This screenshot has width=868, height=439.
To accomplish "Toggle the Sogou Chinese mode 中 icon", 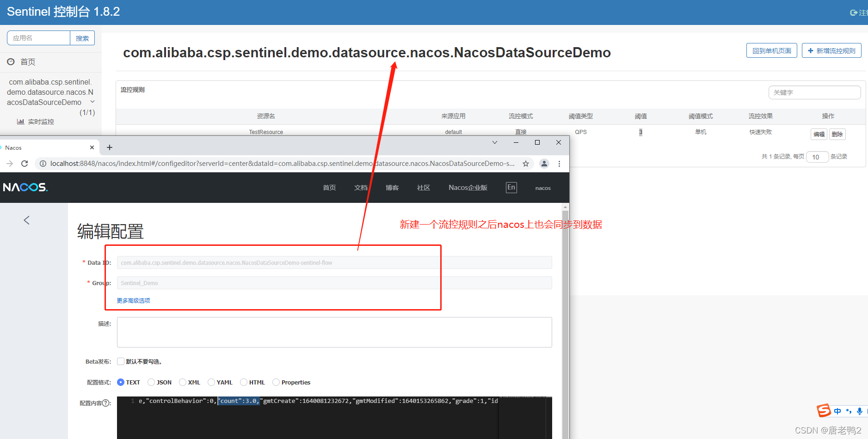I will click(837, 411).
